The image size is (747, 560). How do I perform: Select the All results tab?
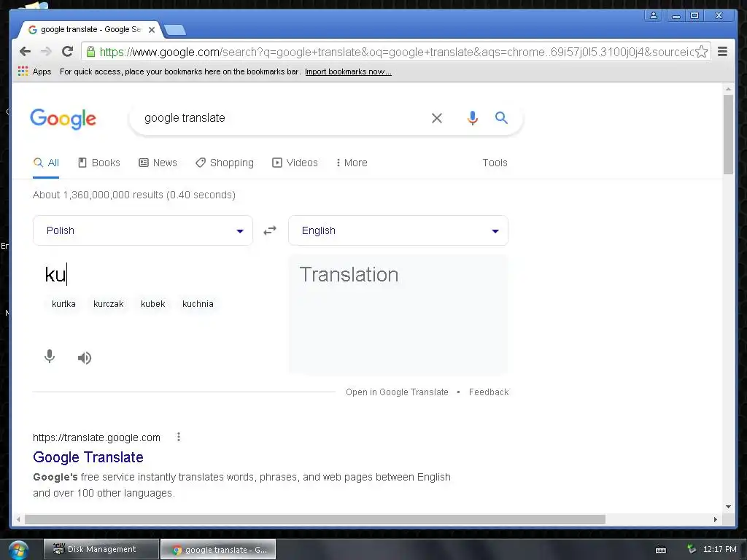tap(46, 163)
